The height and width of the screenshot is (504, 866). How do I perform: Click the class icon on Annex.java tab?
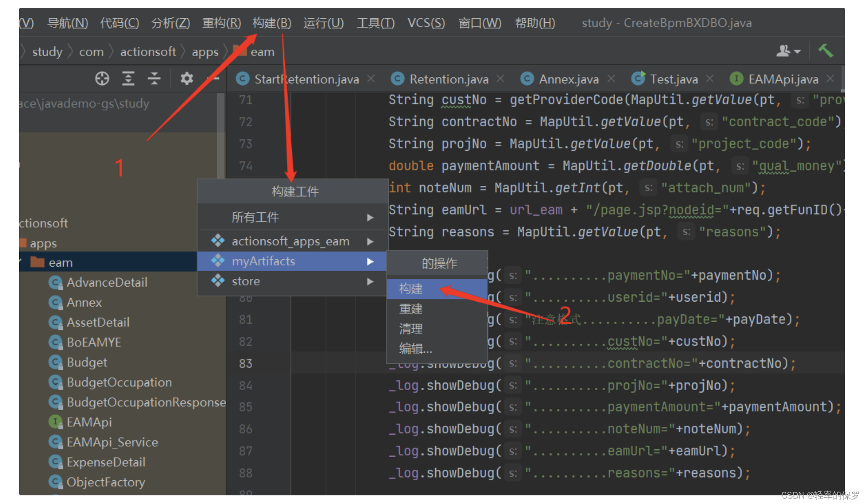pyautogui.click(x=527, y=79)
